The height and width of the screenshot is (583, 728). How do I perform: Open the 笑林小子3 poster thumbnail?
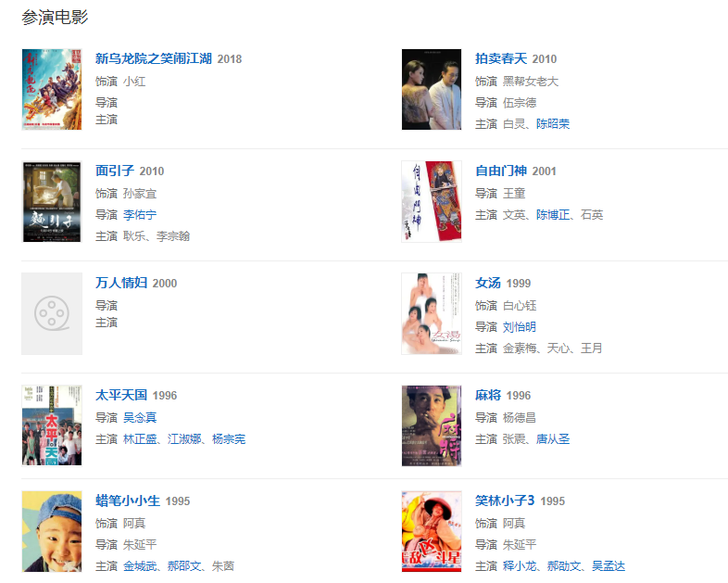click(432, 531)
